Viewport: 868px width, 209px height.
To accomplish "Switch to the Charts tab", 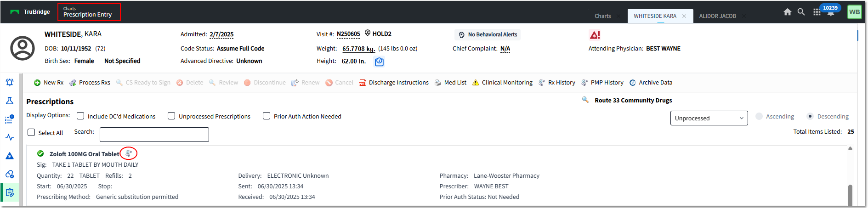I will [x=602, y=16].
